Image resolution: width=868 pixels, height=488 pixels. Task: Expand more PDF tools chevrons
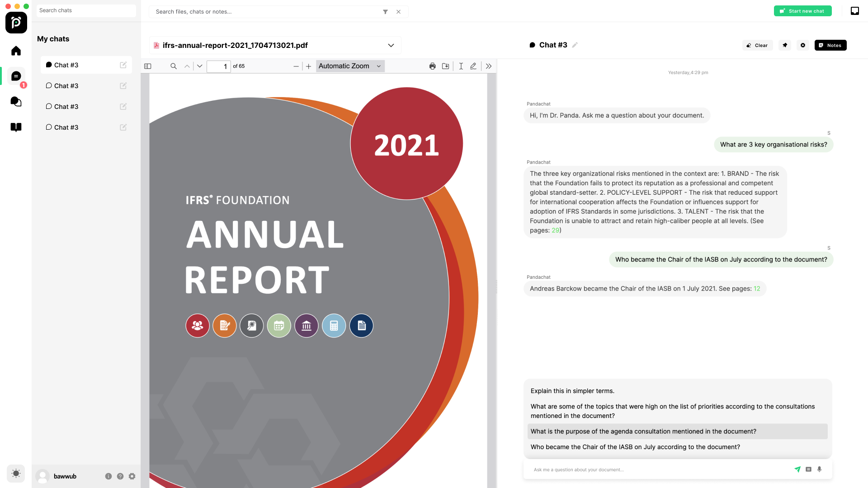[x=489, y=66]
